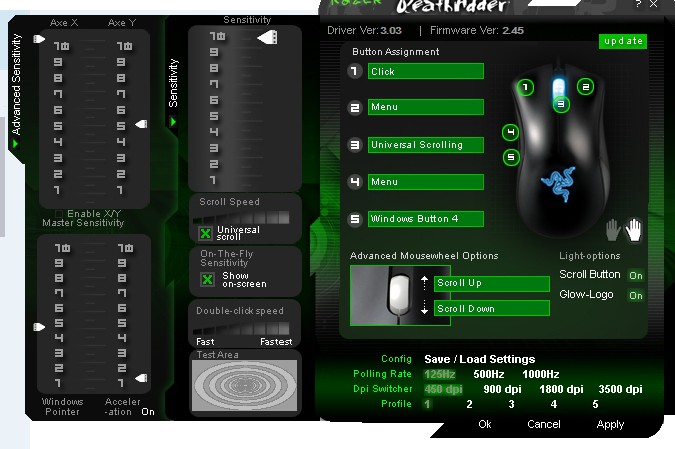
Task: Switch to Profile 5
Action: click(595, 404)
